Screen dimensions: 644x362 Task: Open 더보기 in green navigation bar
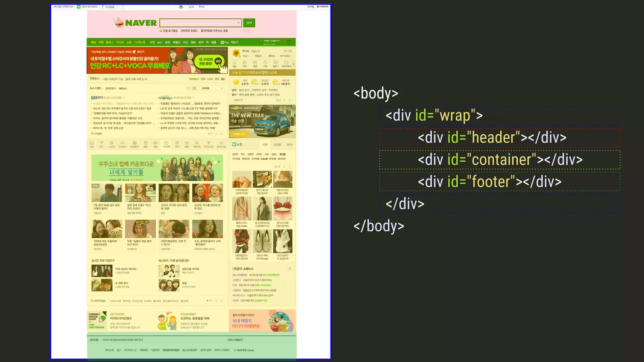(x=234, y=42)
